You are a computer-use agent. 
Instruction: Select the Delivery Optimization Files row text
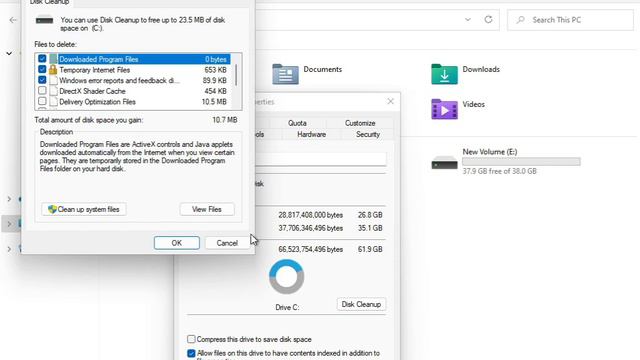click(98, 102)
